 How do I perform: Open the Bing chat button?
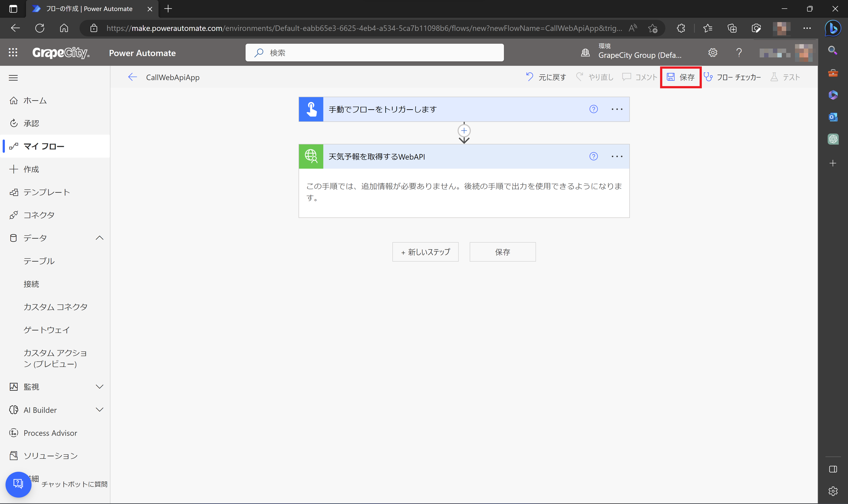(x=833, y=28)
